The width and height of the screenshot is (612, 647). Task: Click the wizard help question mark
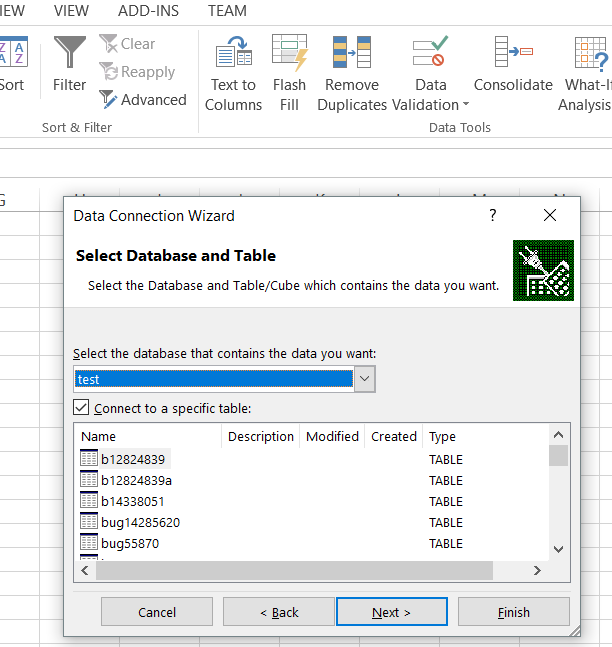(x=492, y=215)
